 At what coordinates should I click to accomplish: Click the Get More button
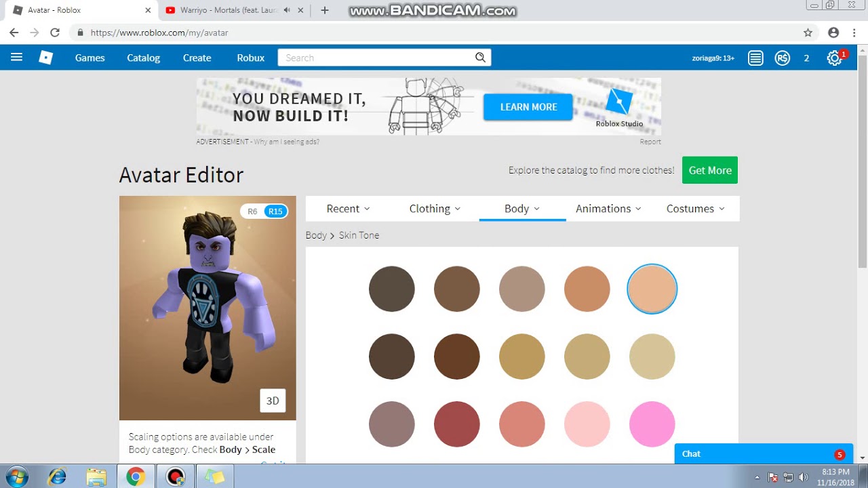pyautogui.click(x=710, y=170)
